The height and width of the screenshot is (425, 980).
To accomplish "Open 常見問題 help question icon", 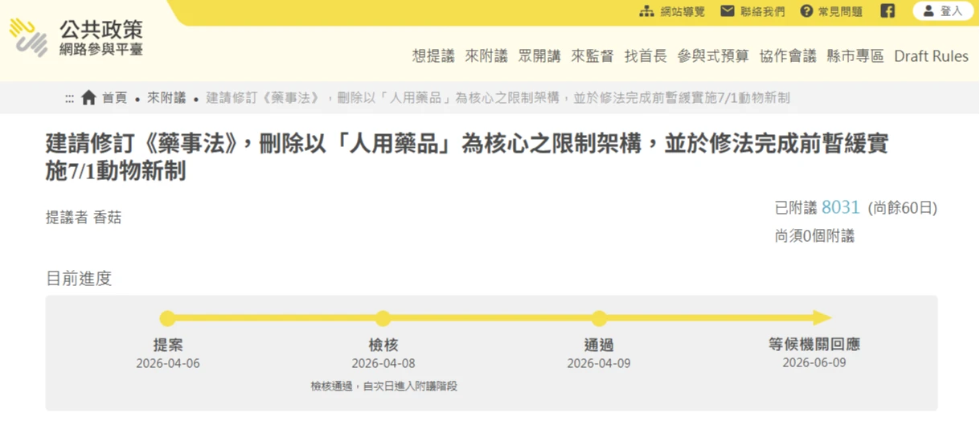I will pos(806,11).
